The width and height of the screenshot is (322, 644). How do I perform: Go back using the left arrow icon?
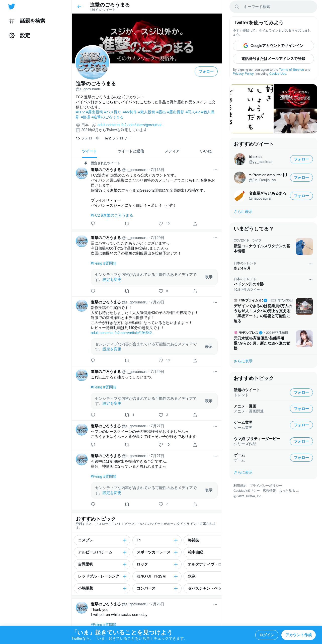pos(79,7)
